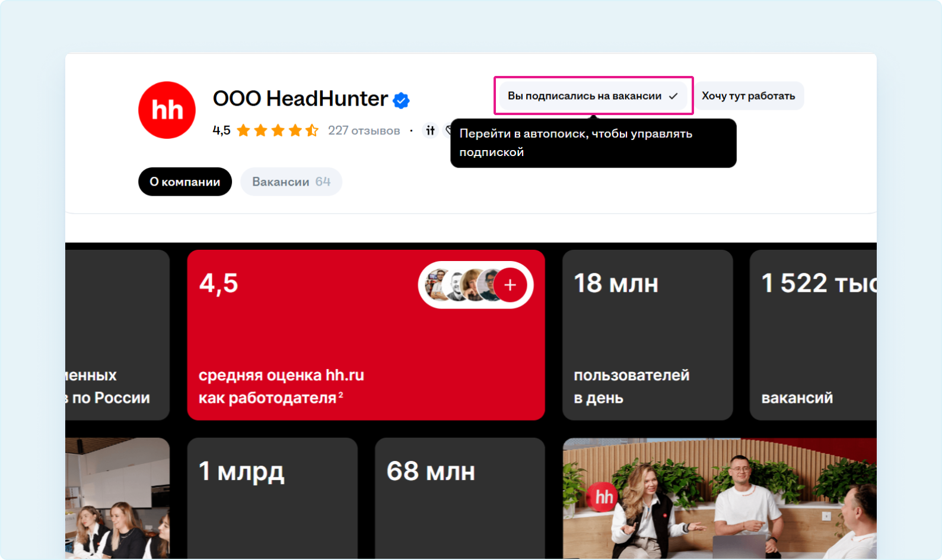Click the blue verified checkmark badge
Image resolution: width=942 pixels, height=560 pixels.
(x=402, y=100)
